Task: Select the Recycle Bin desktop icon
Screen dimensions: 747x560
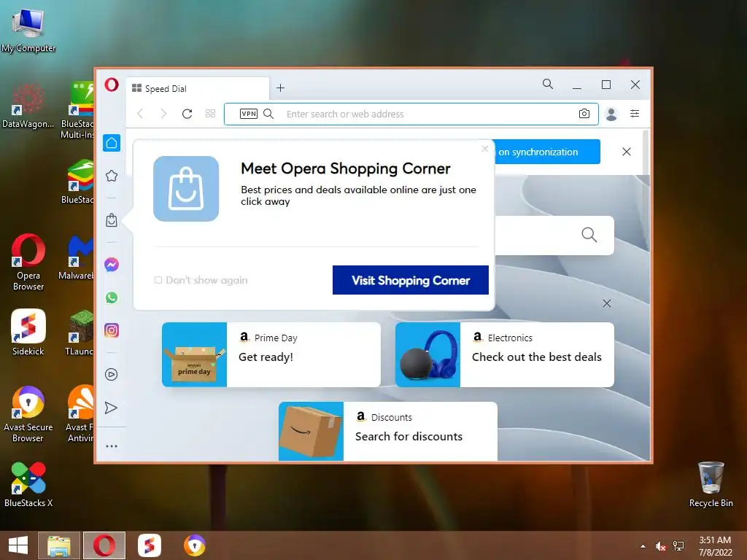Action: pyautogui.click(x=711, y=484)
